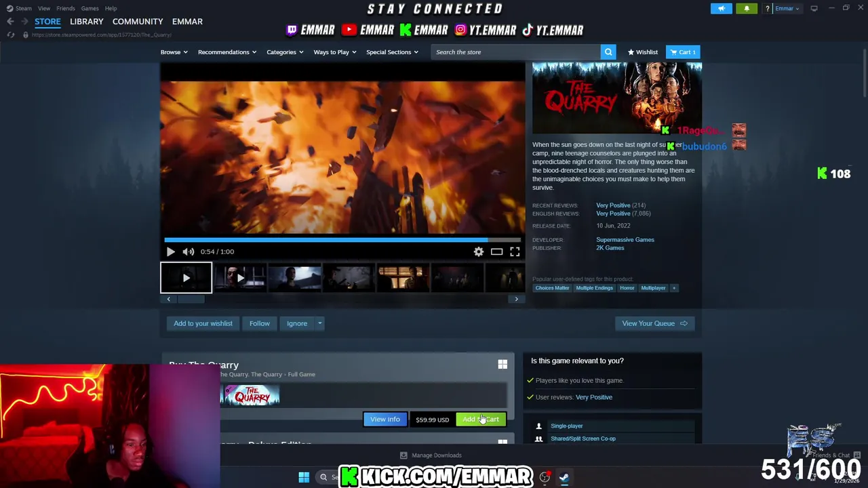Open Wishlist in the store header
868x488 pixels.
click(643, 52)
